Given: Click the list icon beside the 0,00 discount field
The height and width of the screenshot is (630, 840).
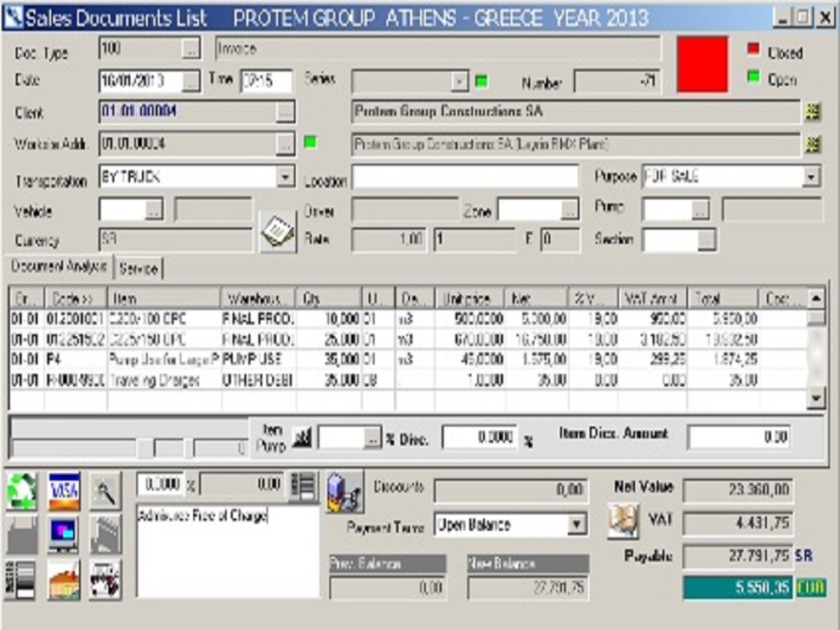Looking at the screenshot, I should [x=302, y=486].
